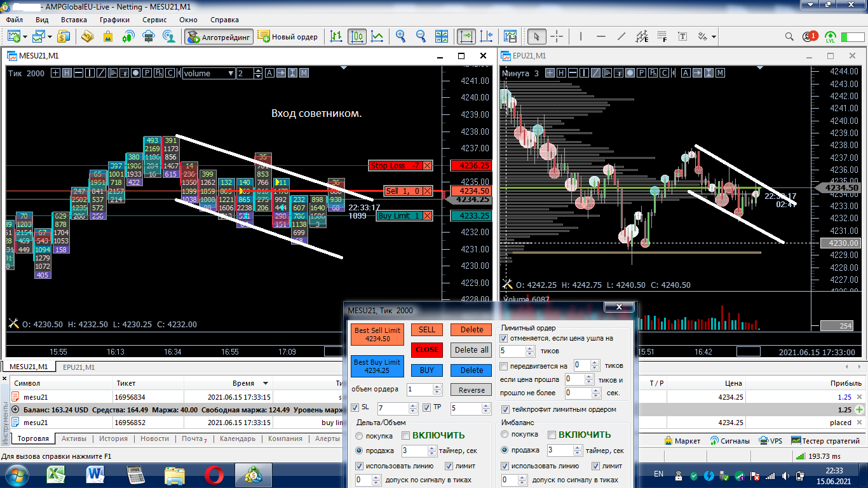Viewport: 868px width, 488px height.
Task: Click the Delete all button
Action: 471,349
